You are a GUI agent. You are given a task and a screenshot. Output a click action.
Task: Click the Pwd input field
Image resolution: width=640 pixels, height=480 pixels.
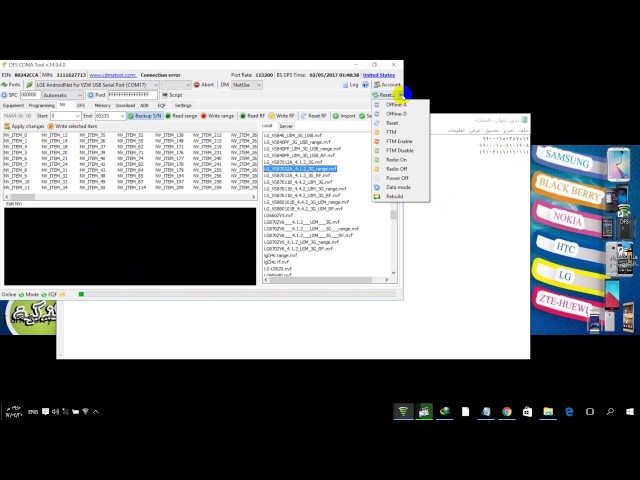point(132,95)
